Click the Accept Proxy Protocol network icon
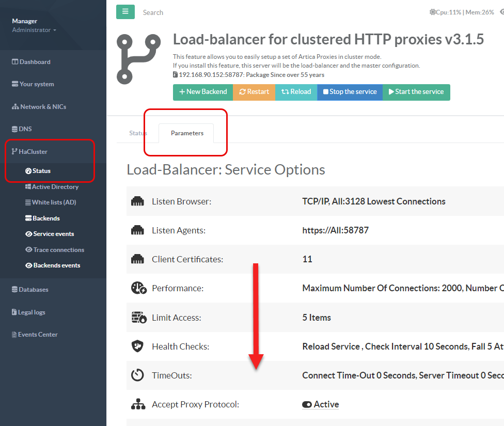 pyautogui.click(x=138, y=404)
